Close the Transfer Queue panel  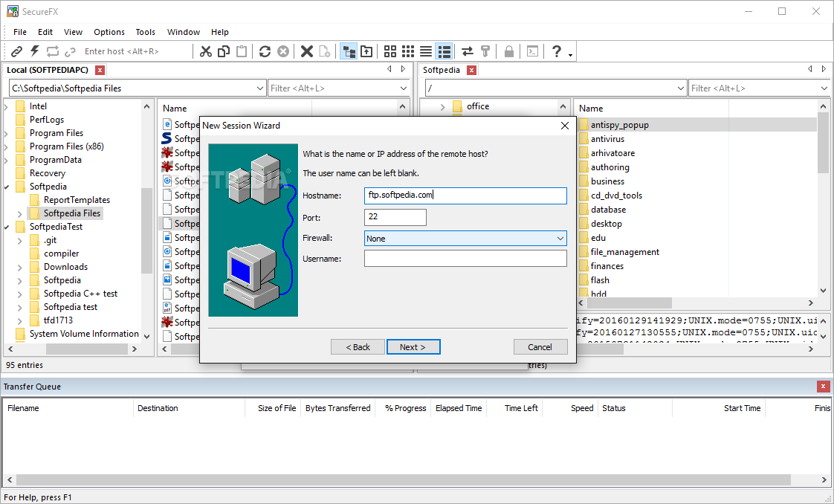(x=823, y=387)
